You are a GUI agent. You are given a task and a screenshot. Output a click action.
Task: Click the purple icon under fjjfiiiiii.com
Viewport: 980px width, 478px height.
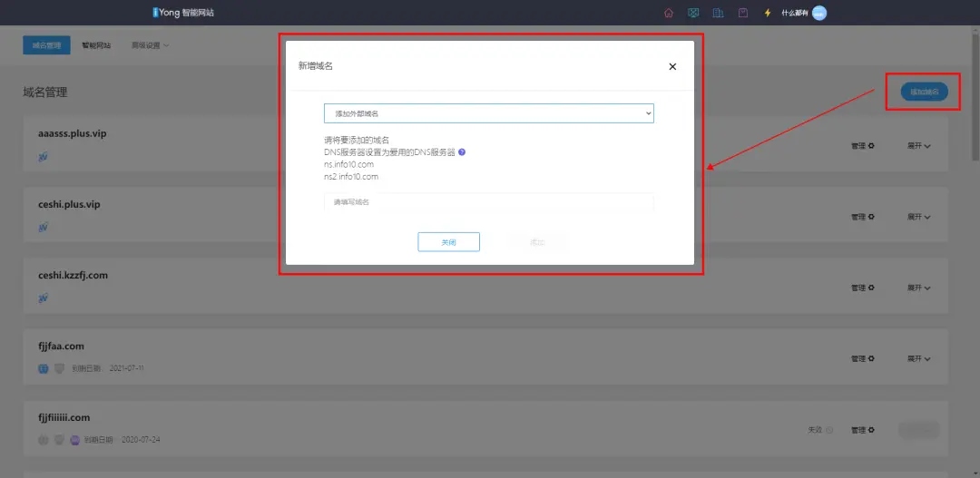pyautogui.click(x=75, y=440)
